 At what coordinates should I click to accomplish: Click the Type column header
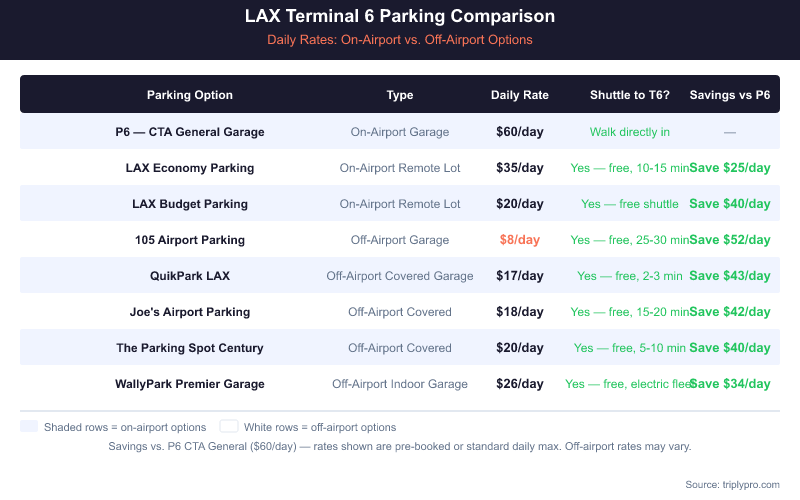[400, 95]
